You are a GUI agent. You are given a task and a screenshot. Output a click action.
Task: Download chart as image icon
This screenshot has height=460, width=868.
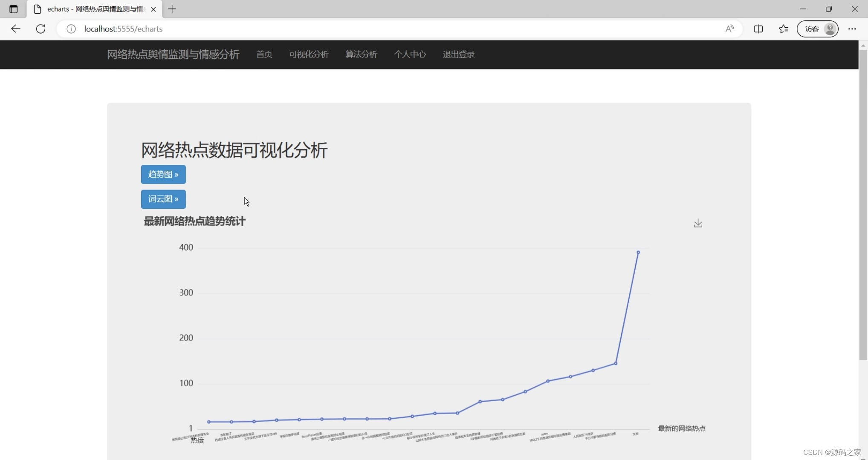coord(698,223)
